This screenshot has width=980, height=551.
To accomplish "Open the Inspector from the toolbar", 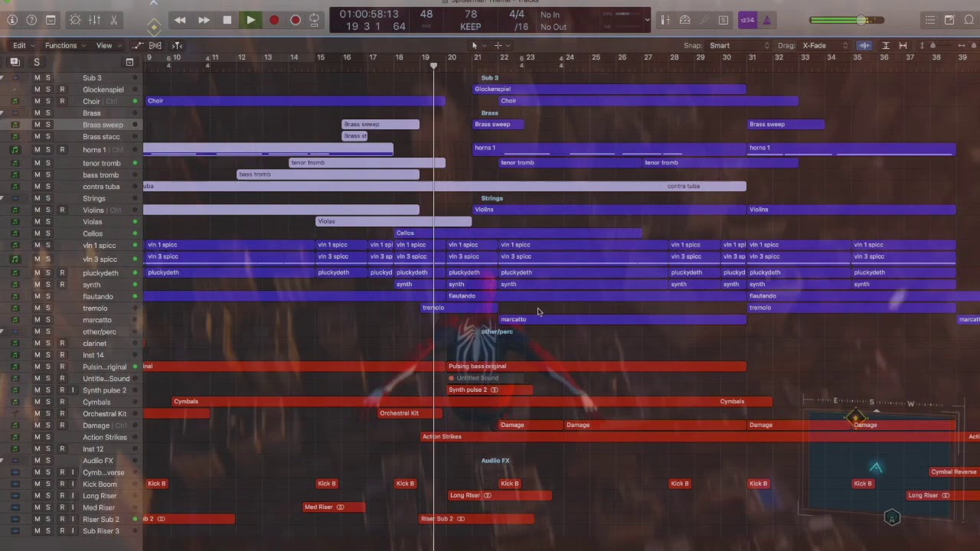I will tap(12, 20).
